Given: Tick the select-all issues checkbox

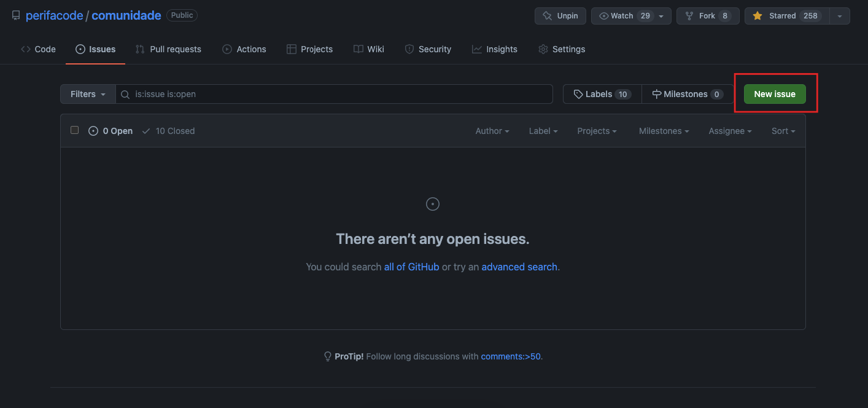Looking at the screenshot, I should tap(75, 130).
